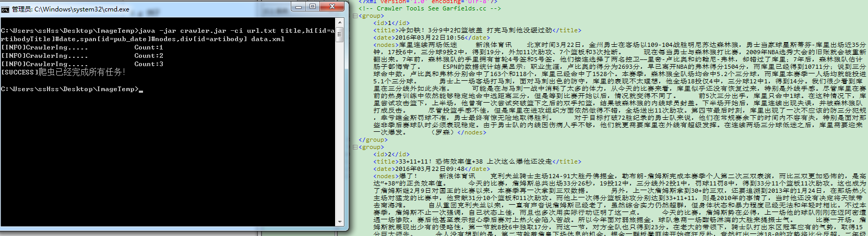
Task: Click the first </group> closing tag
Action: pyautogui.click(x=373, y=140)
